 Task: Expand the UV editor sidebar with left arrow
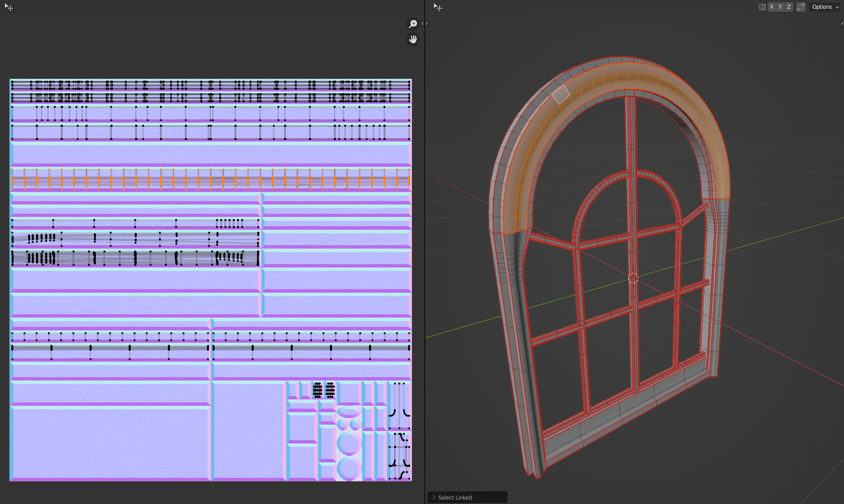(423, 24)
